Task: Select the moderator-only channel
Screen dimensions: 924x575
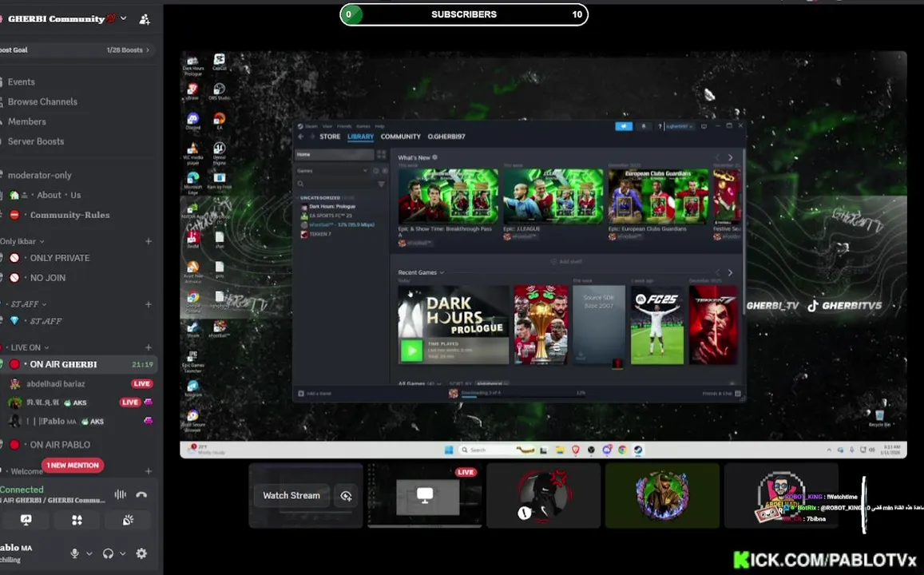Action: (39, 175)
